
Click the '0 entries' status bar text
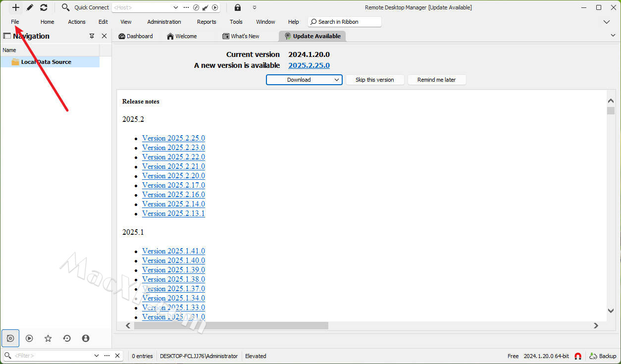click(x=143, y=356)
